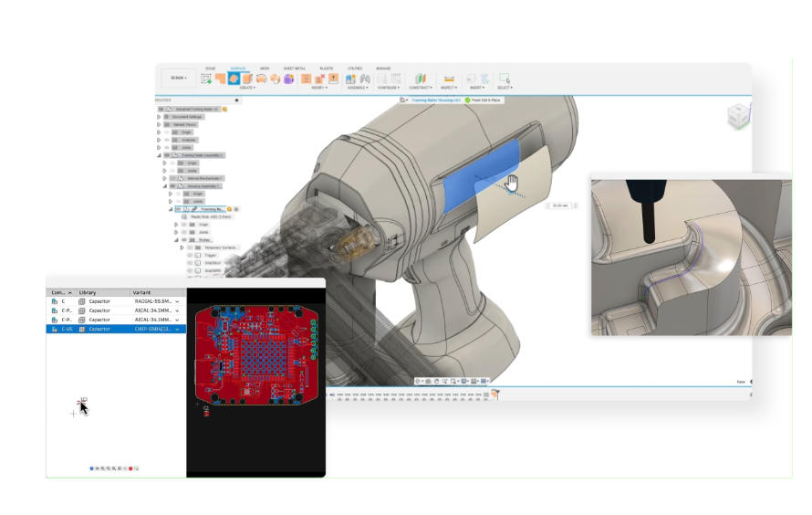Select the purple Create Form icon

(288, 79)
